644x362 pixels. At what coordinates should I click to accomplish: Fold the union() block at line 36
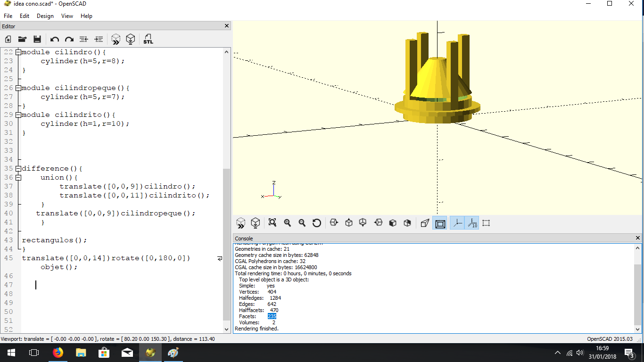click(x=18, y=178)
